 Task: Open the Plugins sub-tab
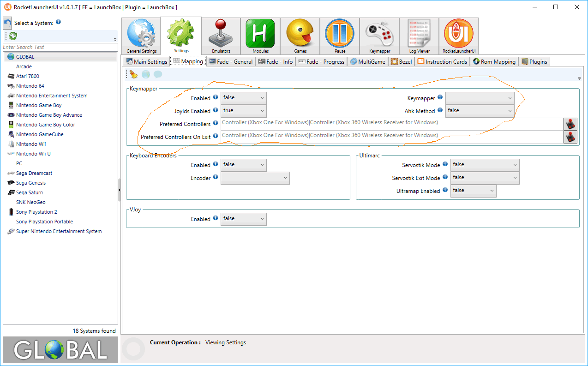[x=534, y=61]
